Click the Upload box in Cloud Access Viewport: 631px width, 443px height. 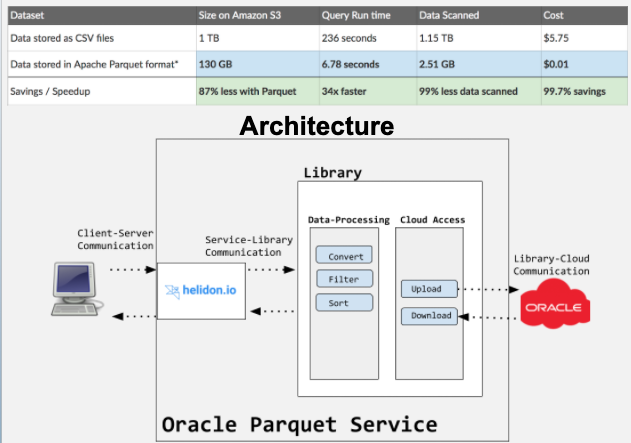(429, 289)
